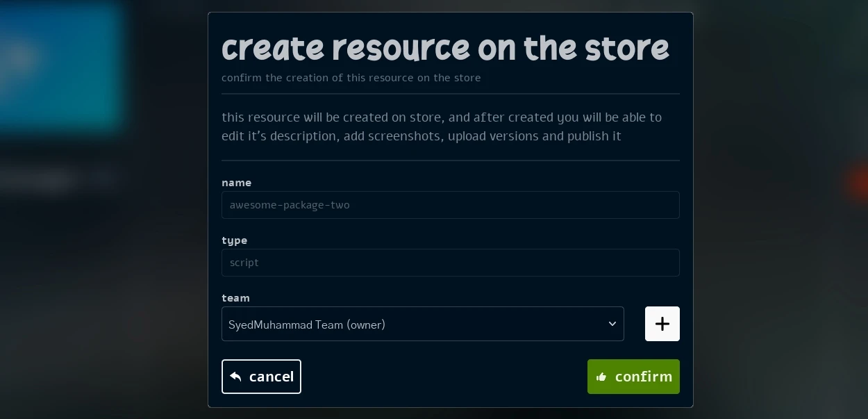This screenshot has height=419, width=868.
Task: Expand the team dropdown chevron arrow
Action: click(612, 324)
